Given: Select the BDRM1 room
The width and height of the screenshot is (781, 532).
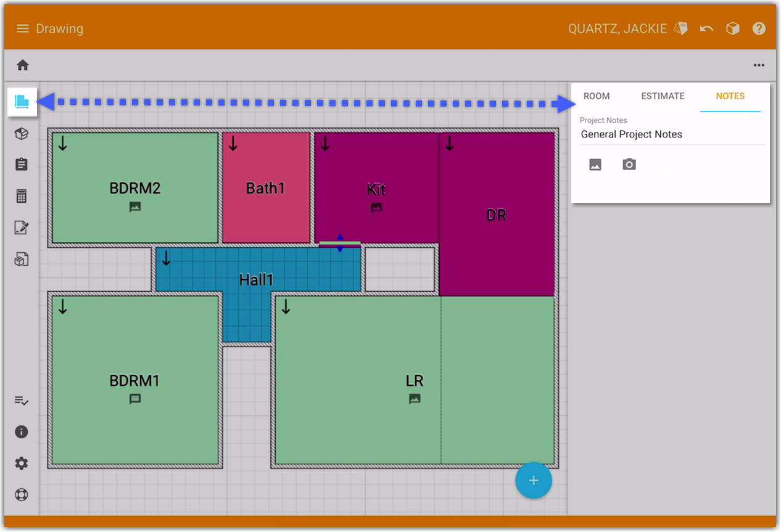Looking at the screenshot, I should pos(135,380).
